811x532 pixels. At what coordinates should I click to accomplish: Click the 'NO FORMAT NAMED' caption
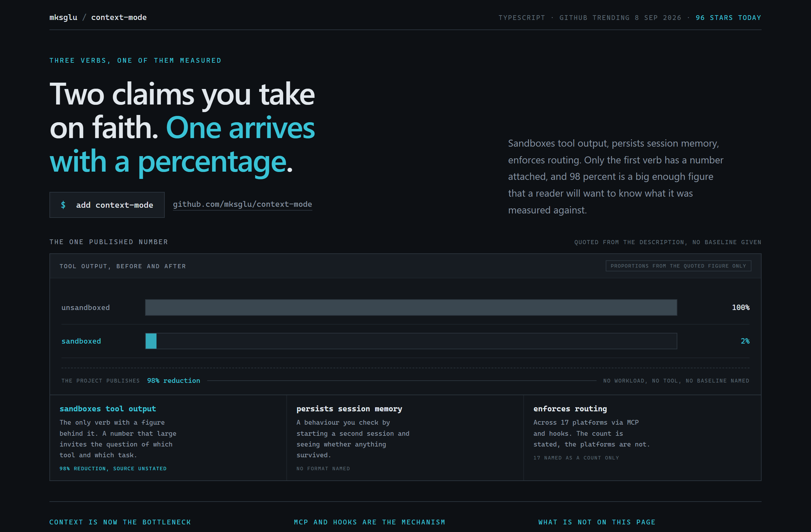[323, 469]
